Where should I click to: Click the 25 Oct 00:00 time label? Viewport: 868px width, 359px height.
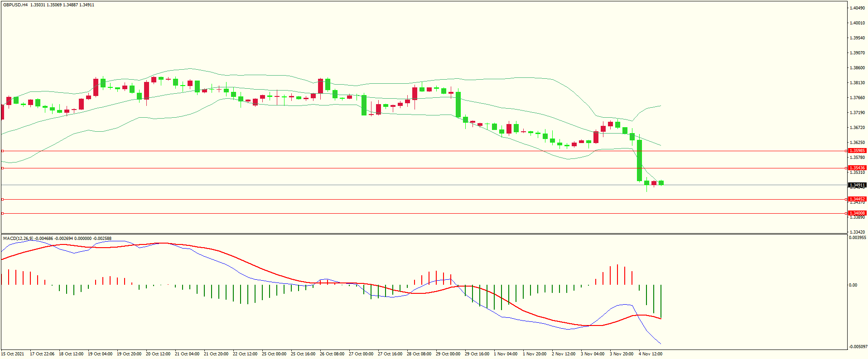click(274, 354)
